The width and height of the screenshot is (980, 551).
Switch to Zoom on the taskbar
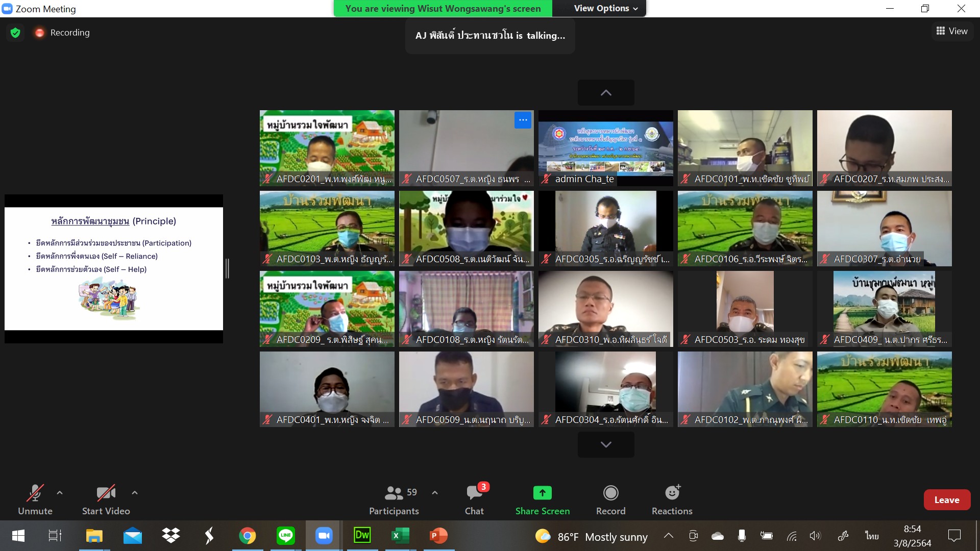324,536
